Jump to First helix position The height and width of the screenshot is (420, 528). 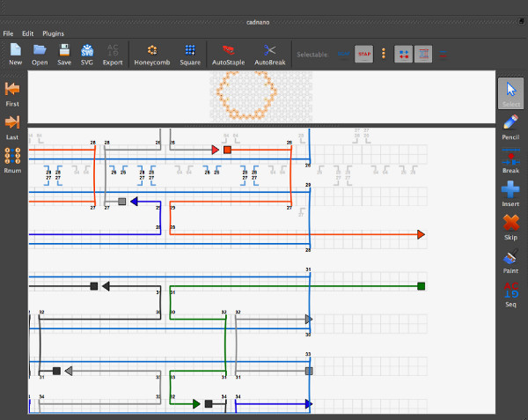click(x=12, y=92)
